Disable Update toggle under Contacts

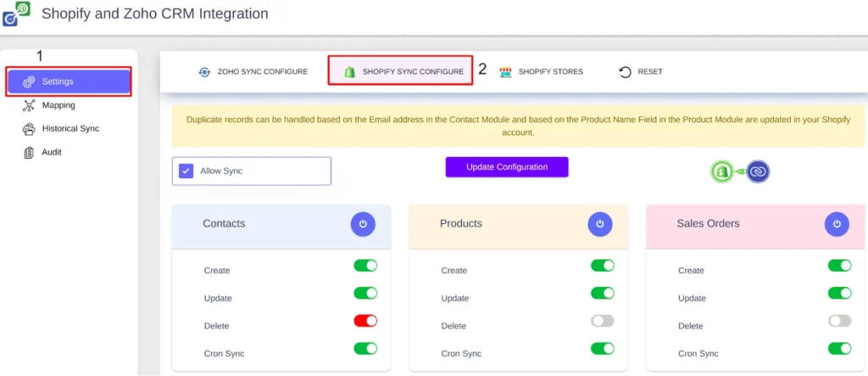coord(365,294)
